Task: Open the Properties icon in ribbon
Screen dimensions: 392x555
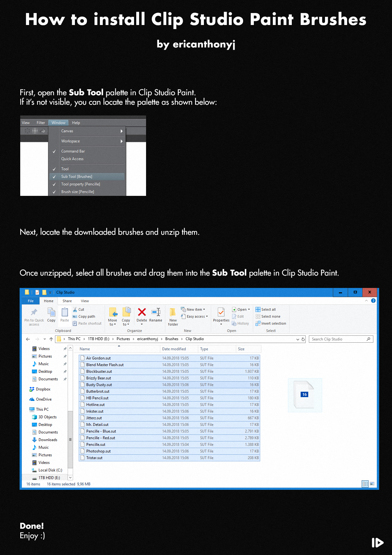Action: 221,312
